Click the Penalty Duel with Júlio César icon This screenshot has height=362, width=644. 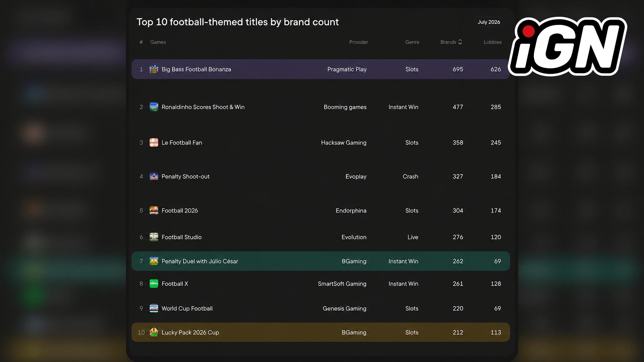[x=154, y=261]
